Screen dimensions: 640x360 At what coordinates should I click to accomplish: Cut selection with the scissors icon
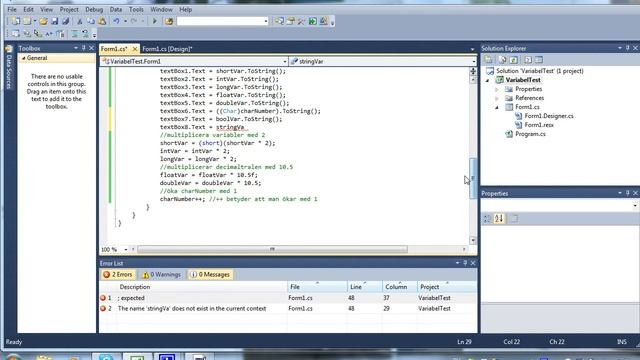click(x=80, y=21)
